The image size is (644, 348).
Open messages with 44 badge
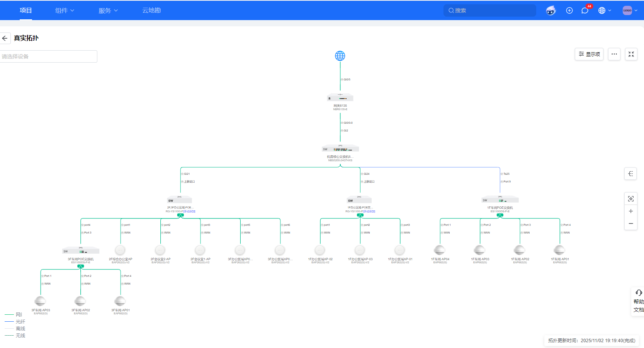585,11
